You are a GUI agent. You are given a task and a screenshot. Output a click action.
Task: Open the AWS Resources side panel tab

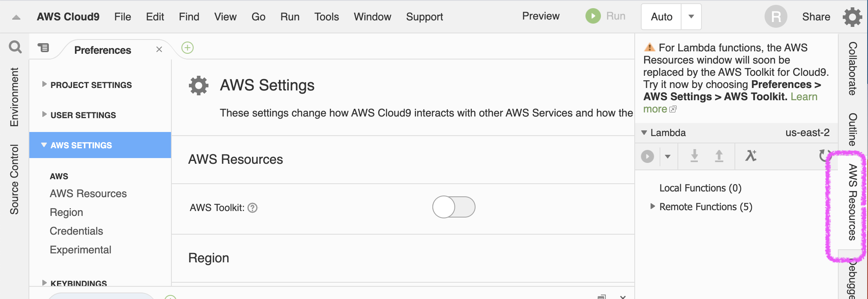[x=853, y=202]
